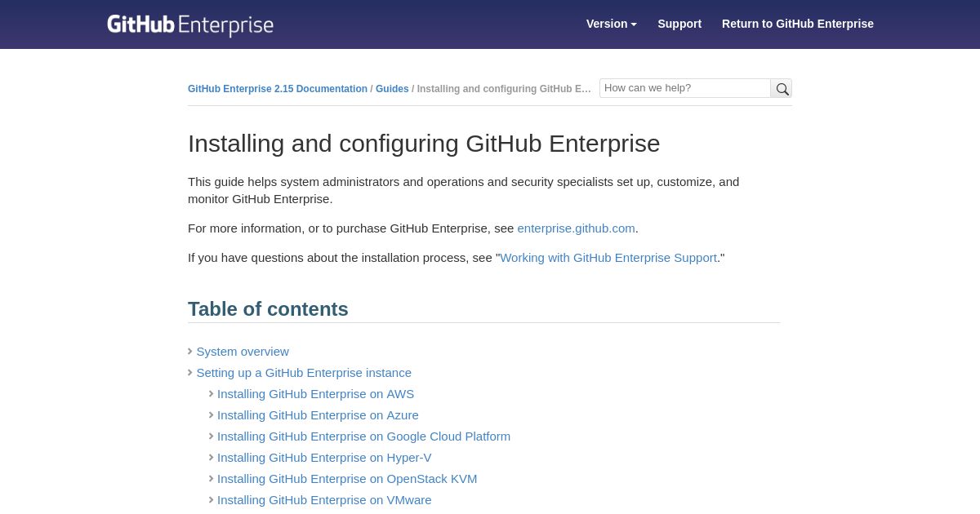Image resolution: width=980 pixels, height=514 pixels.
Task: Click the chevron beside the Hyper-V entry
Action: pos(211,458)
